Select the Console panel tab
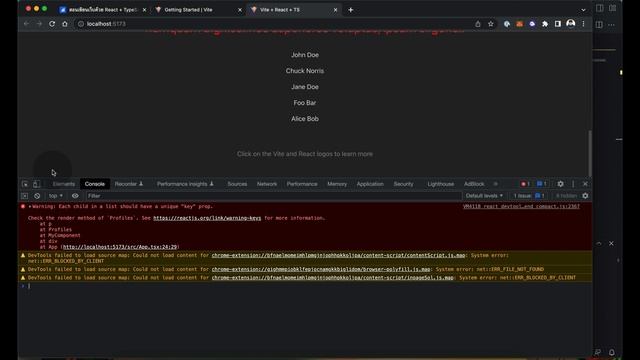Image resolution: width=640 pixels, height=360 pixels. click(95, 184)
